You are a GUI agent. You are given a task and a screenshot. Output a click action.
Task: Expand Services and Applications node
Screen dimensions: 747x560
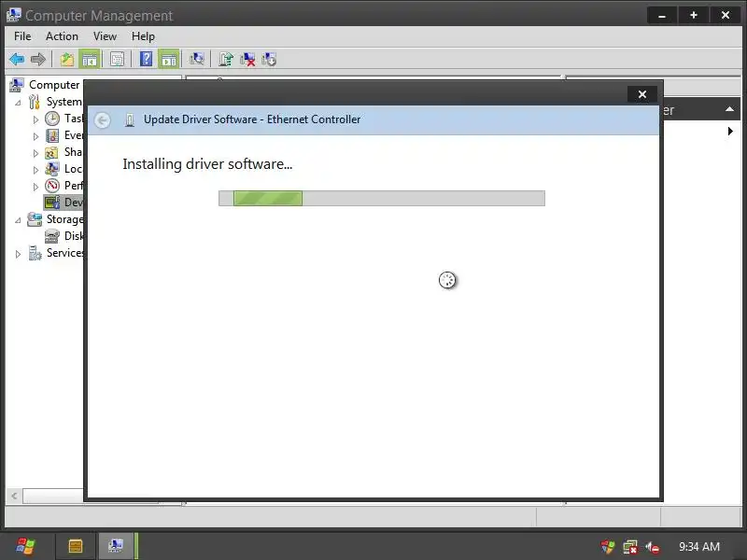[x=18, y=254]
